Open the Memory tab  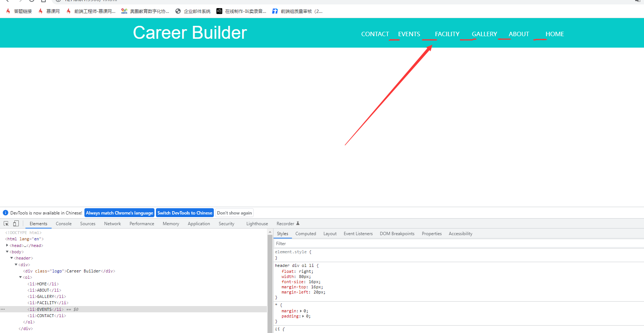coord(171,224)
